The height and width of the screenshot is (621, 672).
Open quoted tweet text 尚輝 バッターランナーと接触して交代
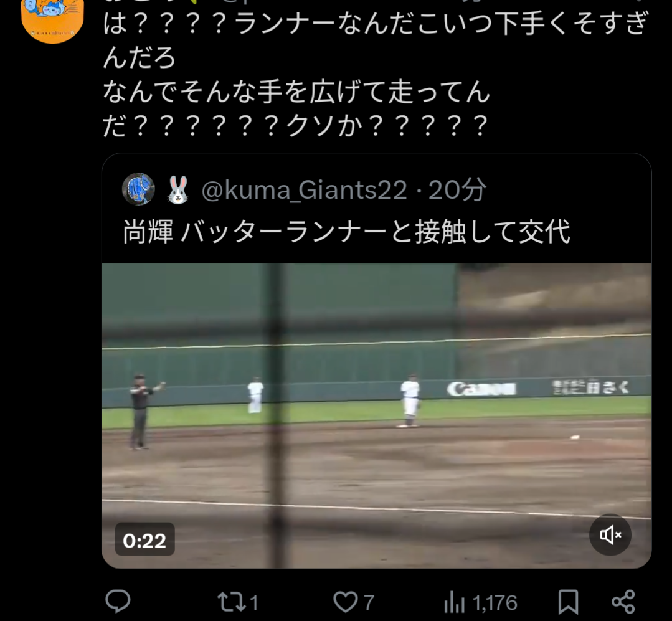click(x=346, y=232)
